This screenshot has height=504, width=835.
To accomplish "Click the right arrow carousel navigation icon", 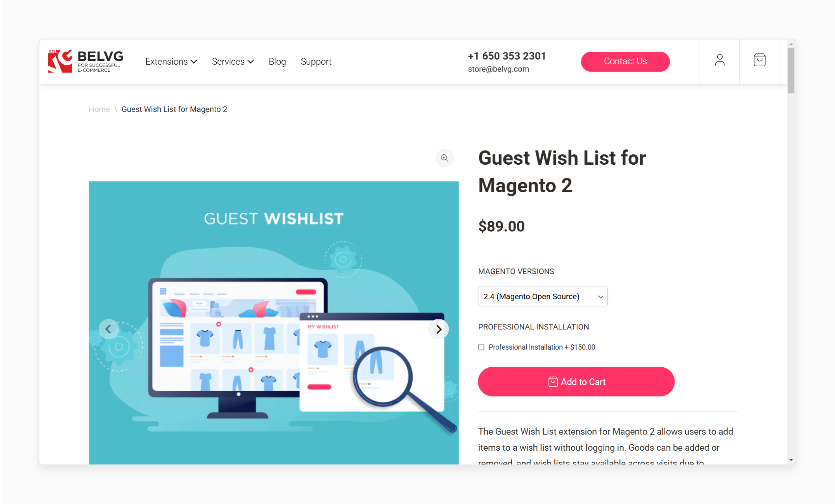I will point(439,329).
